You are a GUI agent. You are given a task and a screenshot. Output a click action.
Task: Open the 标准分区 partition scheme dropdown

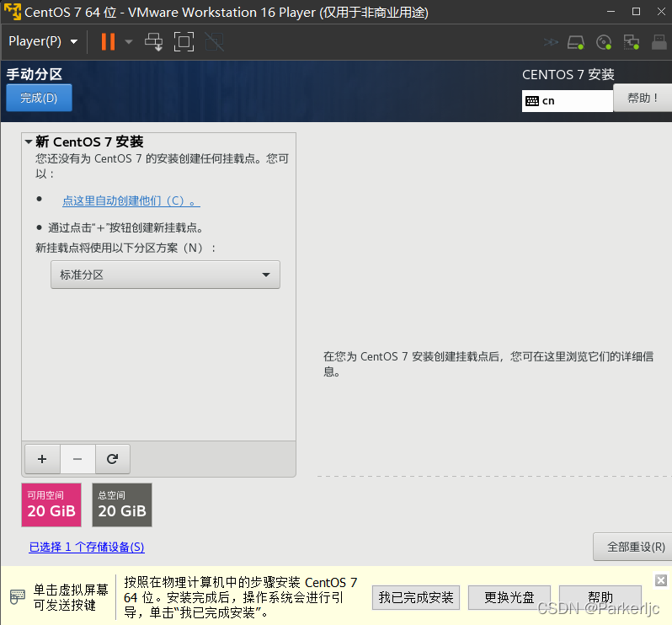pyautogui.click(x=165, y=275)
